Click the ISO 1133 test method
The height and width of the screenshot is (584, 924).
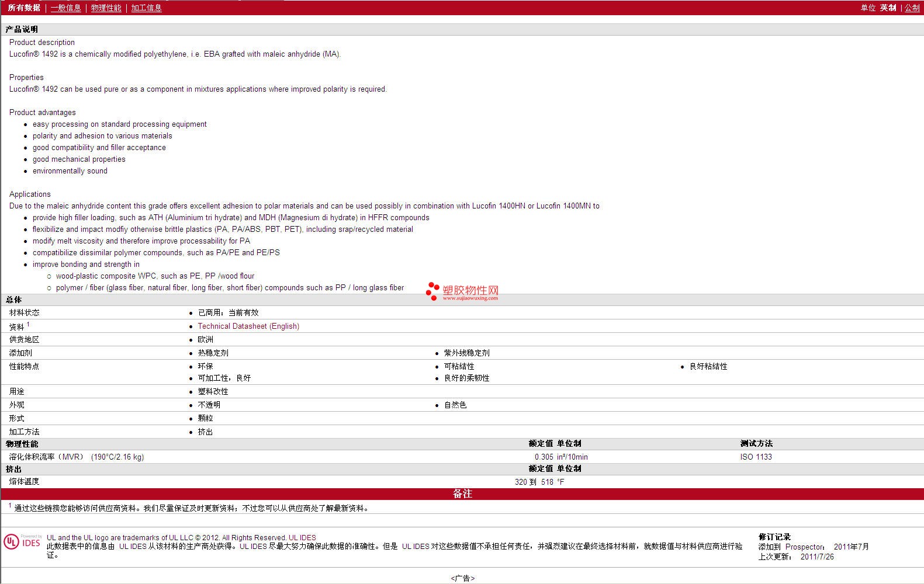(x=756, y=457)
